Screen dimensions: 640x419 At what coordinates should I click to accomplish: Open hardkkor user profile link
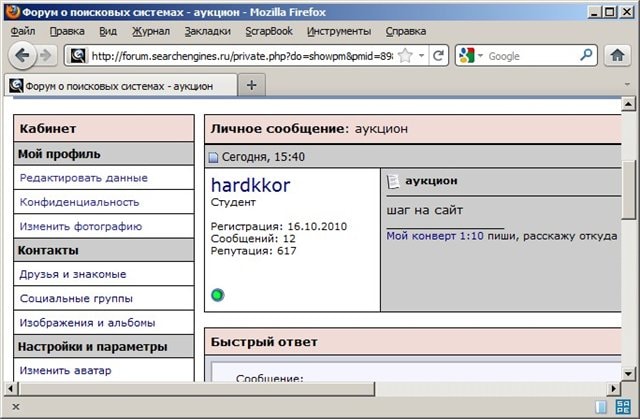pos(250,185)
